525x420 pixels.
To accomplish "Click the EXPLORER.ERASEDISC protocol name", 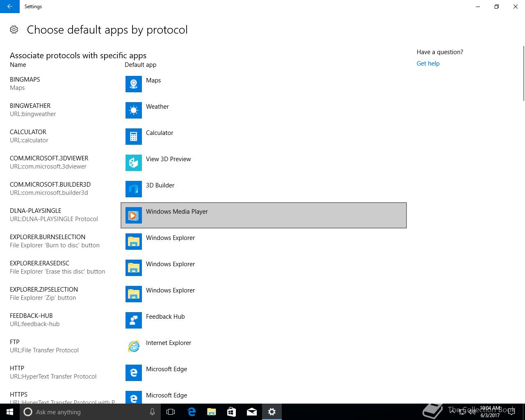I will (40, 263).
